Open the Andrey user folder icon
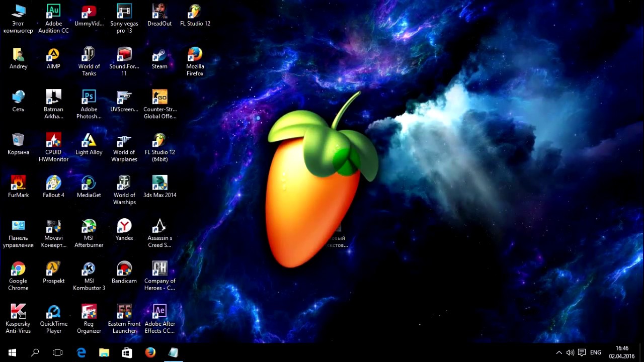 click(x=18, y=58)
